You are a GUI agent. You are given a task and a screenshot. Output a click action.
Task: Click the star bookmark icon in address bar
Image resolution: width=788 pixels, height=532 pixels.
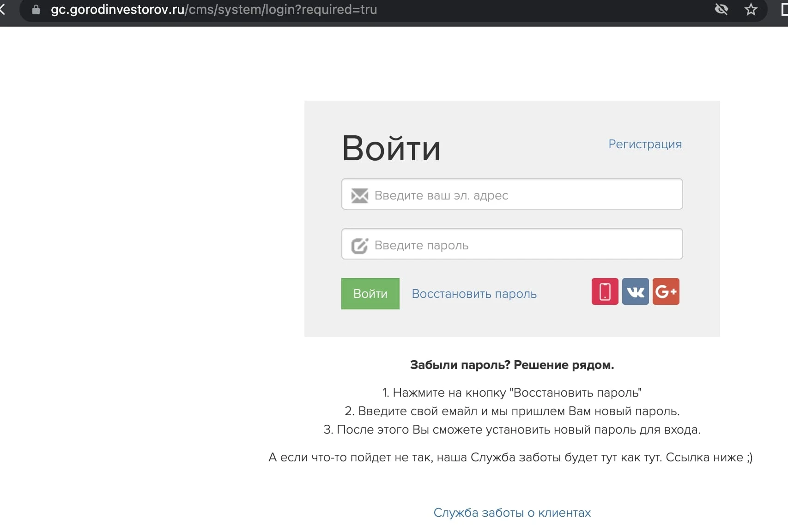pos(751,9)
